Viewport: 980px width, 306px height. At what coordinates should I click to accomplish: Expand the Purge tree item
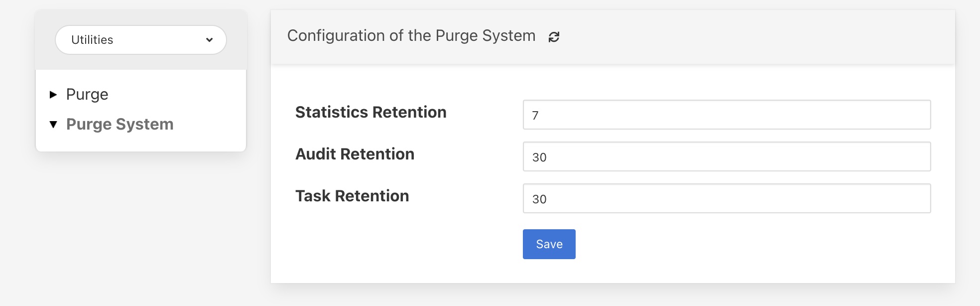point(54,94)
